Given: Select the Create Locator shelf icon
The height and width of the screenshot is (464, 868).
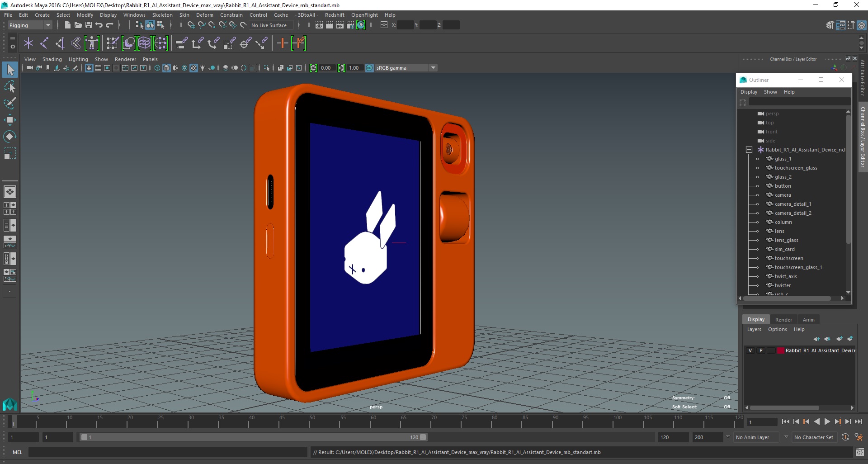Looking at the screenshot, I should [28, 43].
